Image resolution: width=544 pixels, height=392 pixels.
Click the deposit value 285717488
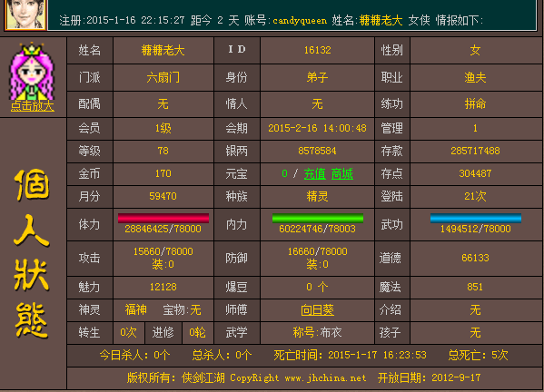[475, 151]
